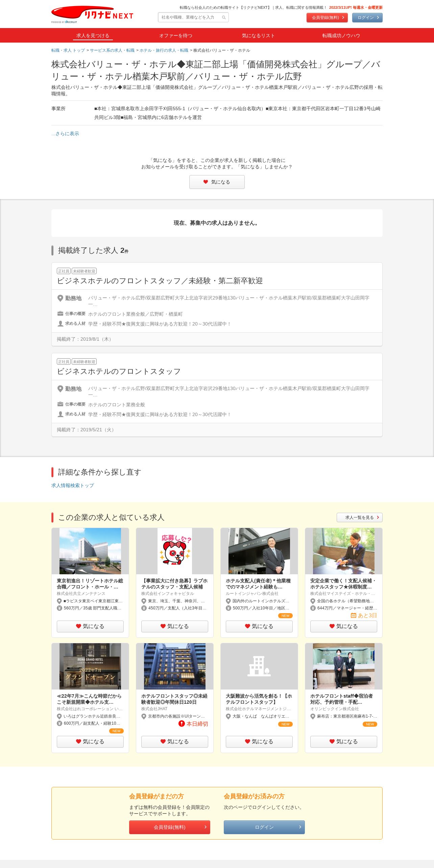Screen dimensions: 434x868
Task: Open ≪22年7月≫こんな時節だからこそ job title
Action: pyautogui.click(x=89, y=699)
